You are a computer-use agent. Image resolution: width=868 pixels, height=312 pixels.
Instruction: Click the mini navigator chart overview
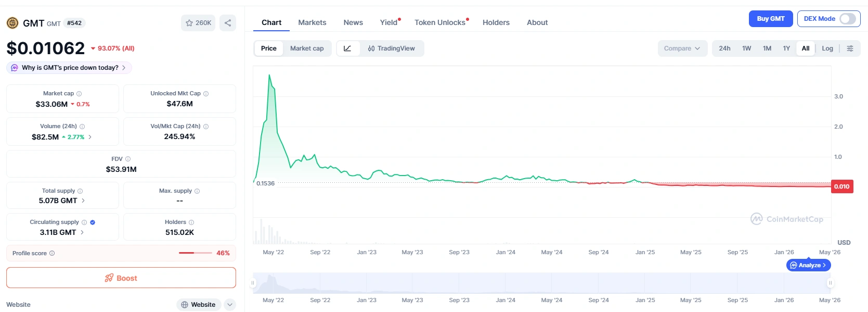(x=541, y=283)
